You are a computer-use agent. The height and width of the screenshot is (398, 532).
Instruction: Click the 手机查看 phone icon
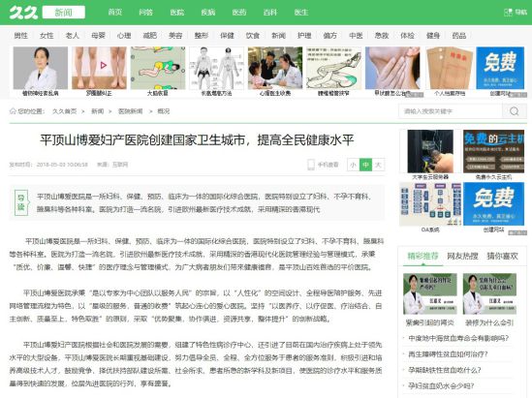click(x=311, y=165)
